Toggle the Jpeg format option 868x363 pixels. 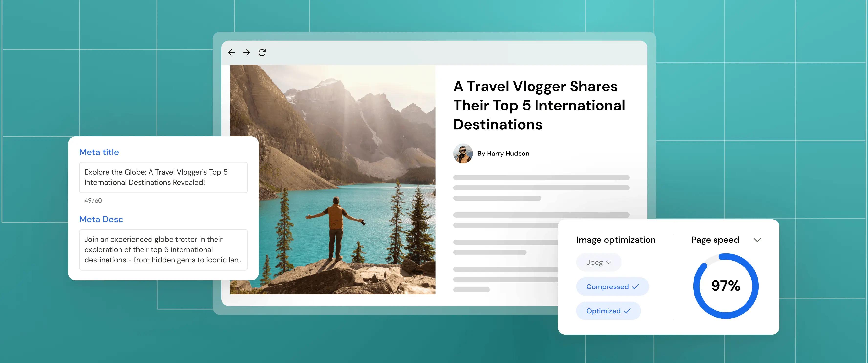(598, 262)
